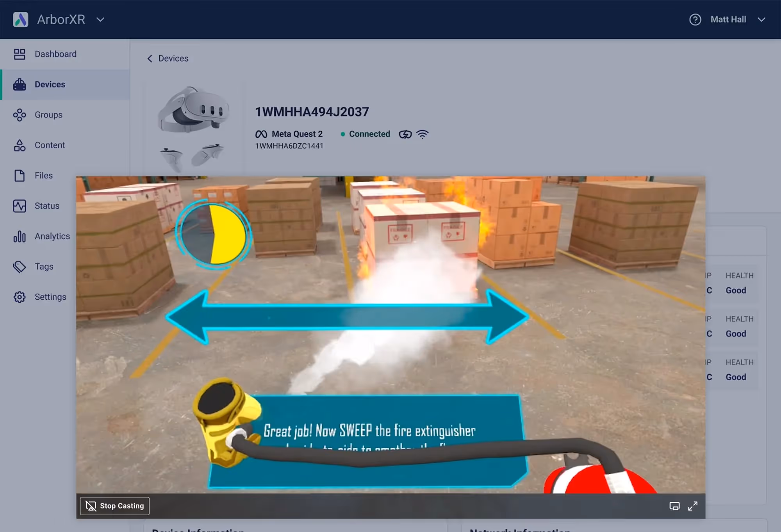781x532 pixels.
Task: Click the Tags label icon
Action: 20,267
